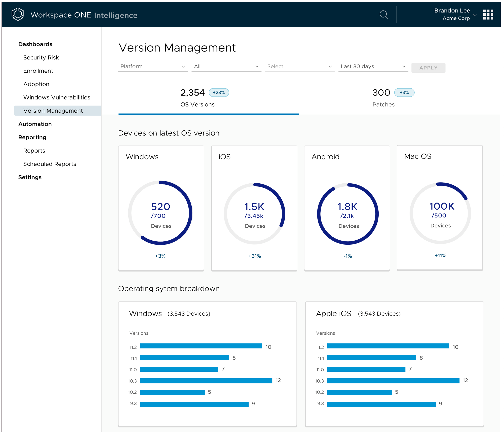This screenshot has width=504, height=432.
Task: Open the Settings link in the sidebar
Action: click(30, 177)
